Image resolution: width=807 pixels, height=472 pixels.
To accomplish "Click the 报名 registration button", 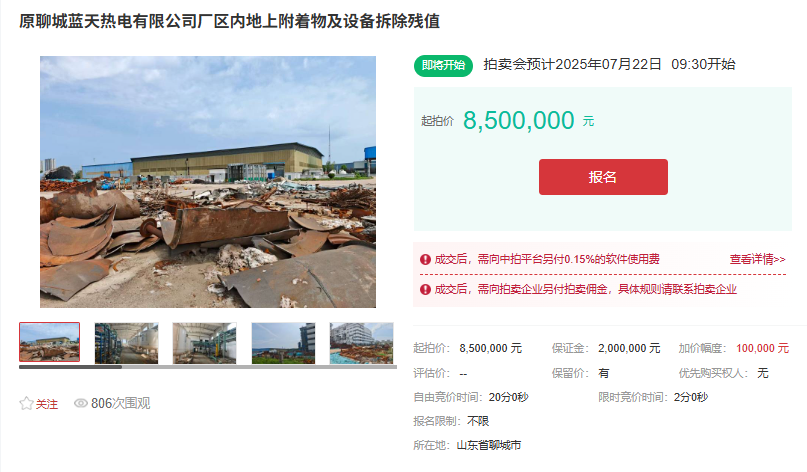I will 603,177.
